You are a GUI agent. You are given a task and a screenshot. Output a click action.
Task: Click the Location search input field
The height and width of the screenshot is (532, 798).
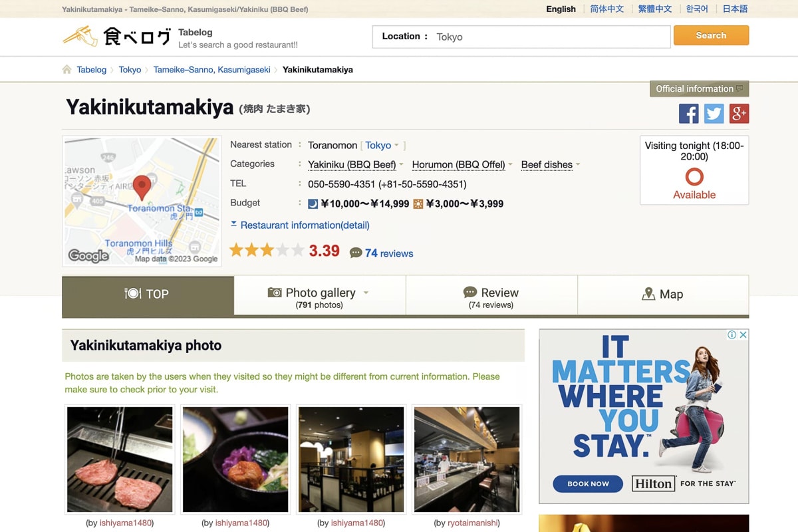pyautogui.click(x=549, y=37)
